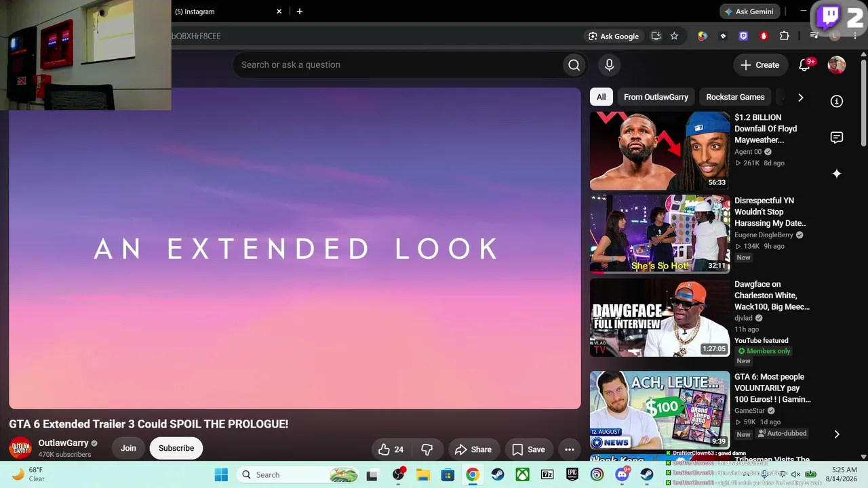Viewport: 868px width, 488px height.
Task: Open 7-Zip from the taskbar
Action: pyautogui.click(x=547, y=474)
